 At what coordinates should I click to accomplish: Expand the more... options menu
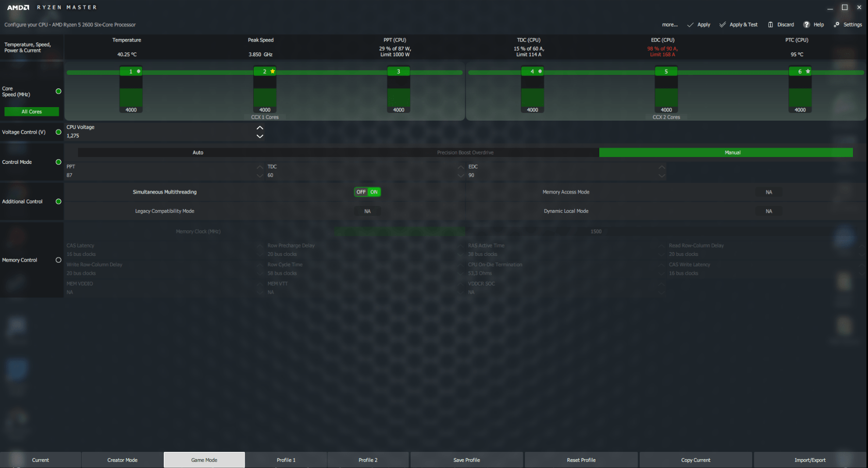click(x=669, y=25)
